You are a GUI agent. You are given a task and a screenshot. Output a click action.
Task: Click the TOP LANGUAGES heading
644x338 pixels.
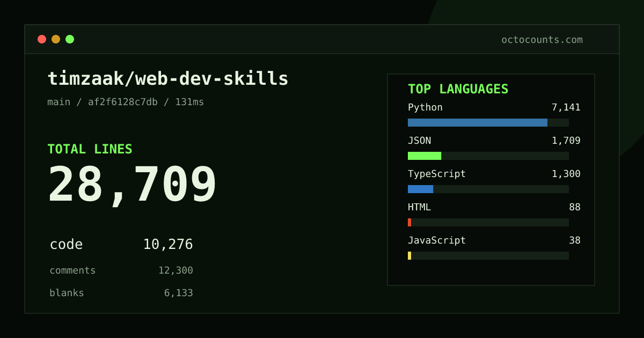[x=458, y=89]
